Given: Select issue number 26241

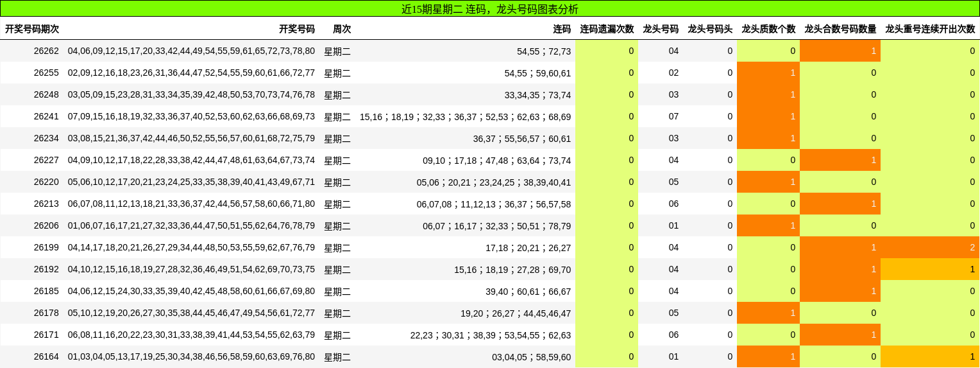Looking at the screenshot, I should pyautogui.click(x=46, y=116).
